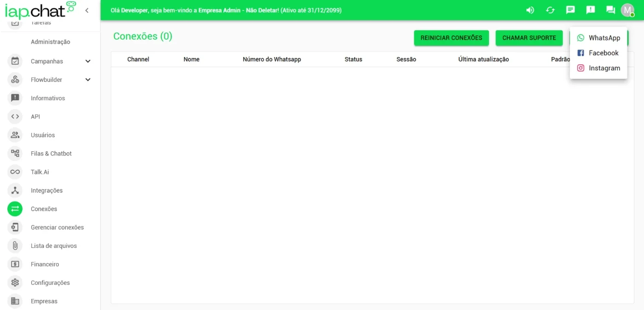Open Integrações in the sidebar
The width and height of the screenshot is (644, 310).
pos(46,190)
